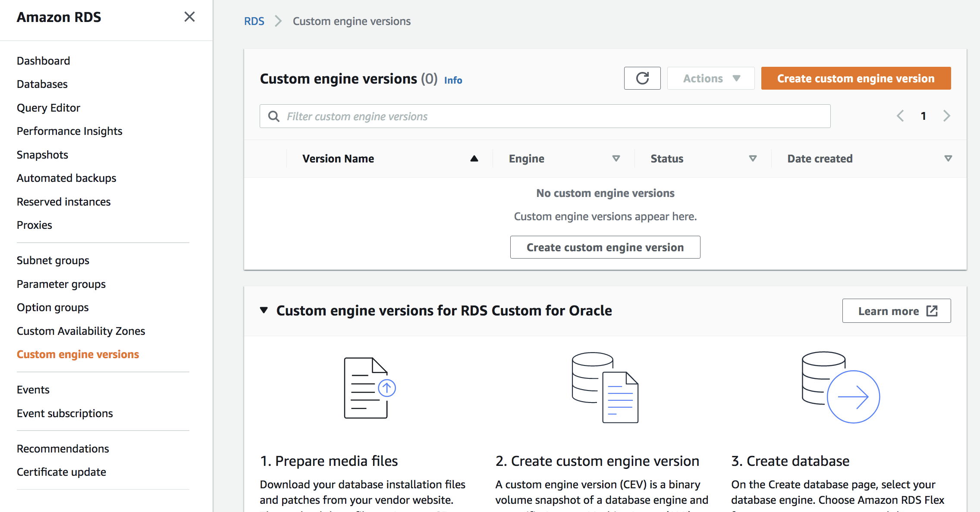Click the refresh icon button
Image resolution: width=980 pixels, height=512 pixels.
click(x=642, y=78)
